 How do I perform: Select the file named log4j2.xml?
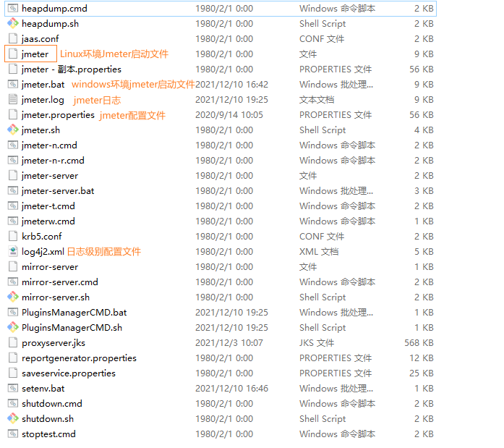click(x=43, y=251)
